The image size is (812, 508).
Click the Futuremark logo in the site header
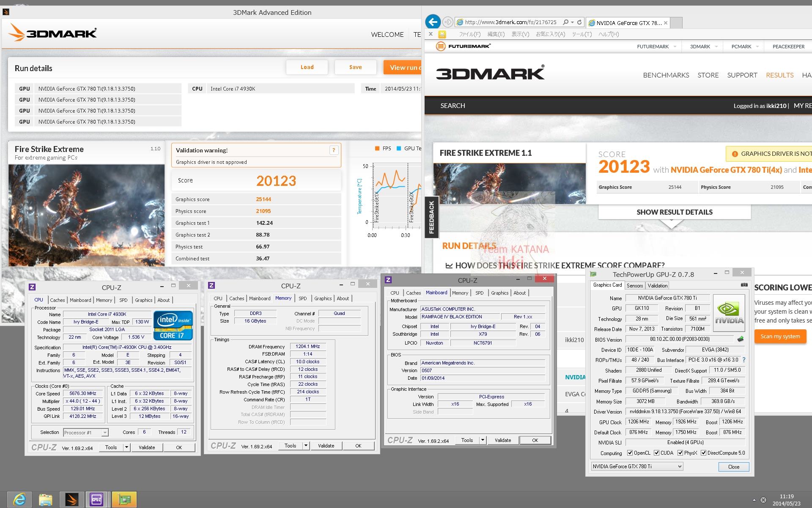pos(464,46)
